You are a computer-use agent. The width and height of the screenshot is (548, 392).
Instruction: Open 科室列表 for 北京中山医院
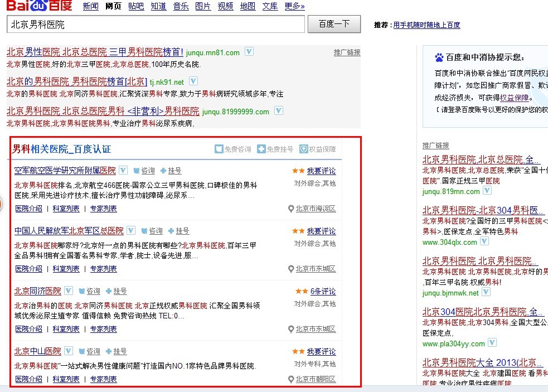tap(66, 379)
